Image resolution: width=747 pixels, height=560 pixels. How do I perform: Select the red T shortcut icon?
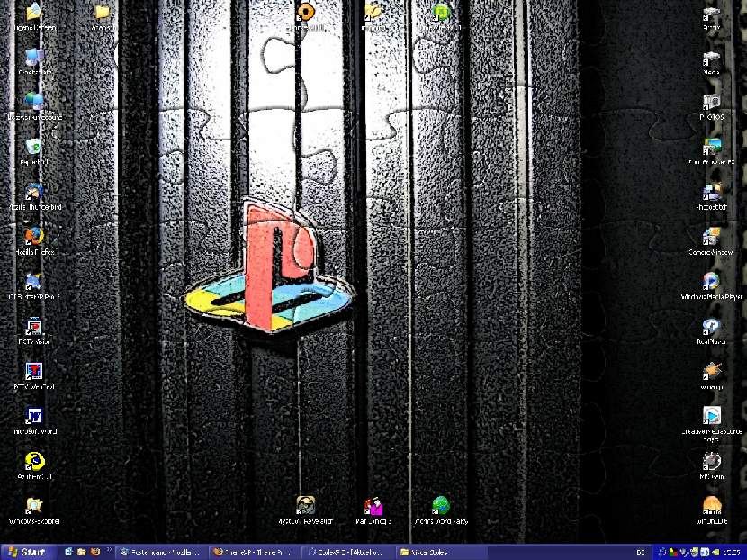click(34, 376)
